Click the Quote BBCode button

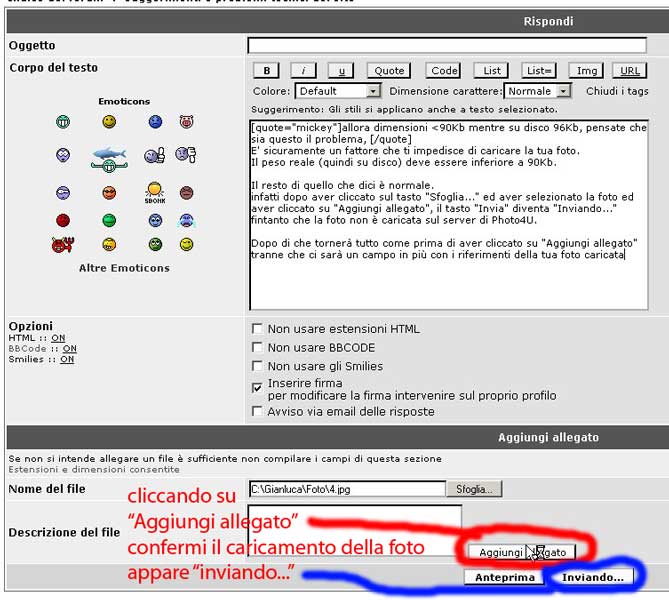pyautogui.click(x=389, y=71)
